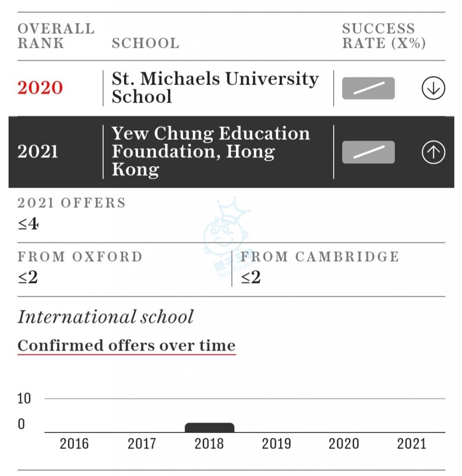Image resolution: width=462 pixels, height=476 pixels.
Task: Select 2019 on the chart axis
Action: [x=277, y=444]
